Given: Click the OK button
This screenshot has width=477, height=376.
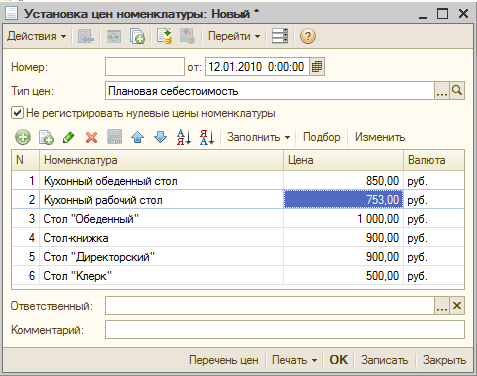Looking at the screenshot, I should click(338, 360).
